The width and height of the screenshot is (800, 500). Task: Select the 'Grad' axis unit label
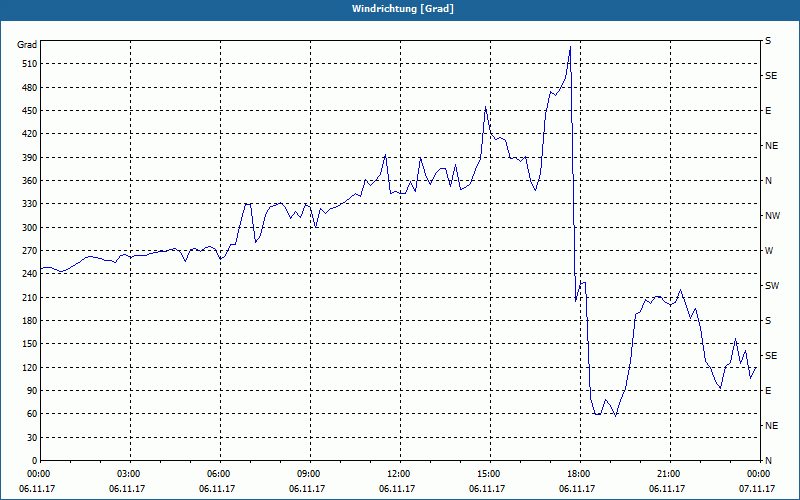pos(27,45)
